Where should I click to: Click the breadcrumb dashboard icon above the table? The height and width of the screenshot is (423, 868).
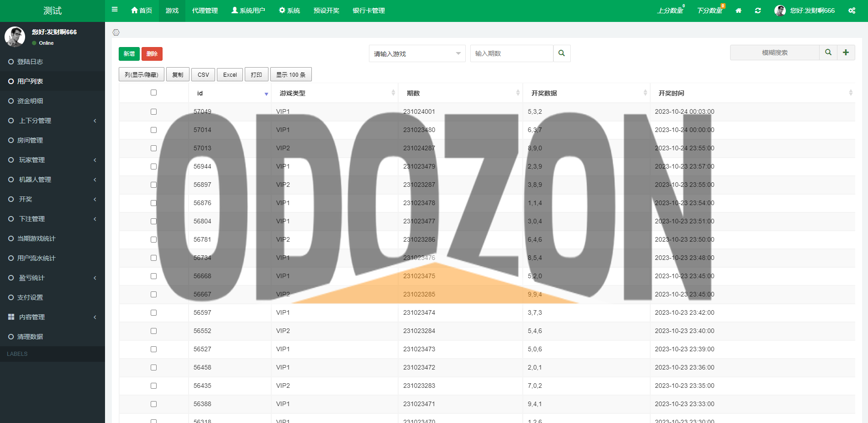coord(116,32)
